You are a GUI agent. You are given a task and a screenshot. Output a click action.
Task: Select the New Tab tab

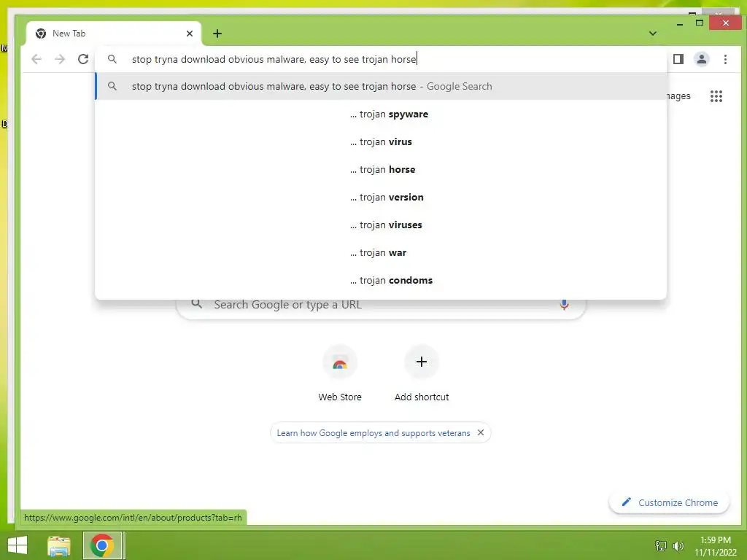click(115, 34)
